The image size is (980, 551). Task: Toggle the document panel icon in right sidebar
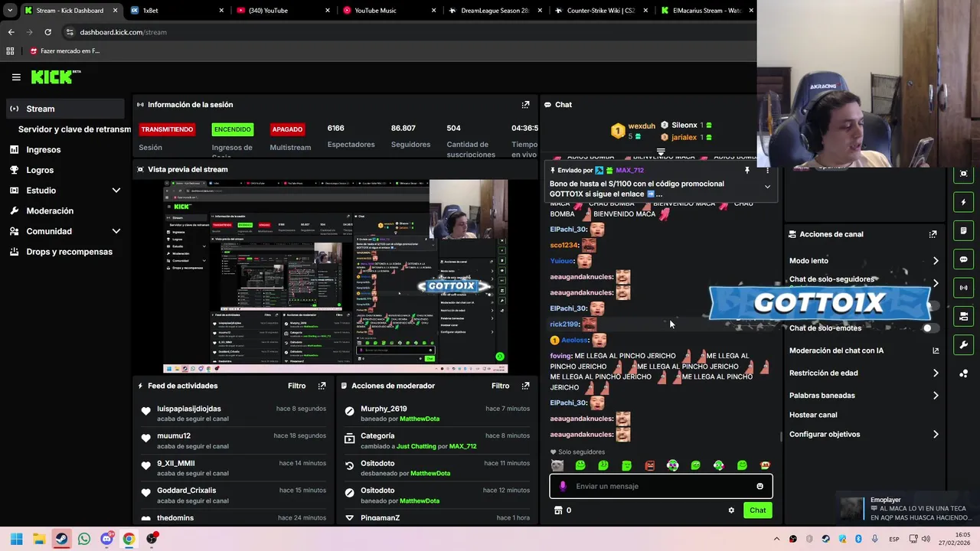(x=963, y=231)
